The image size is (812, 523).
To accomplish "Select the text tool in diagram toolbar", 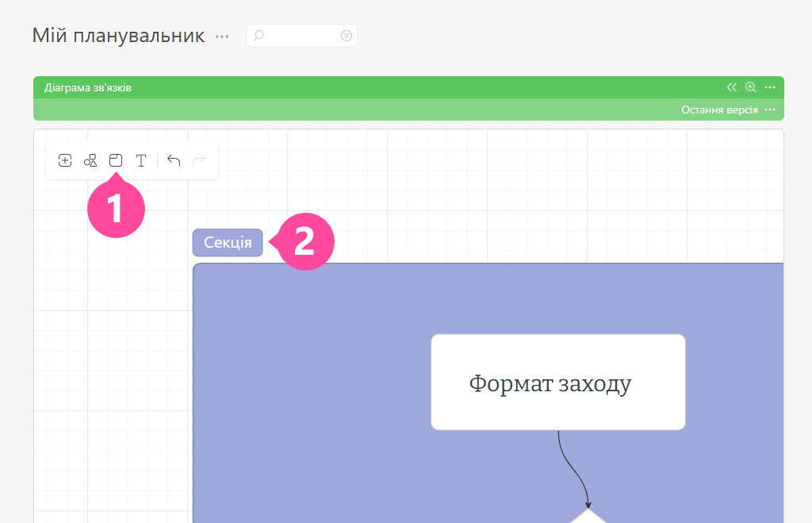I will (141, 160).
